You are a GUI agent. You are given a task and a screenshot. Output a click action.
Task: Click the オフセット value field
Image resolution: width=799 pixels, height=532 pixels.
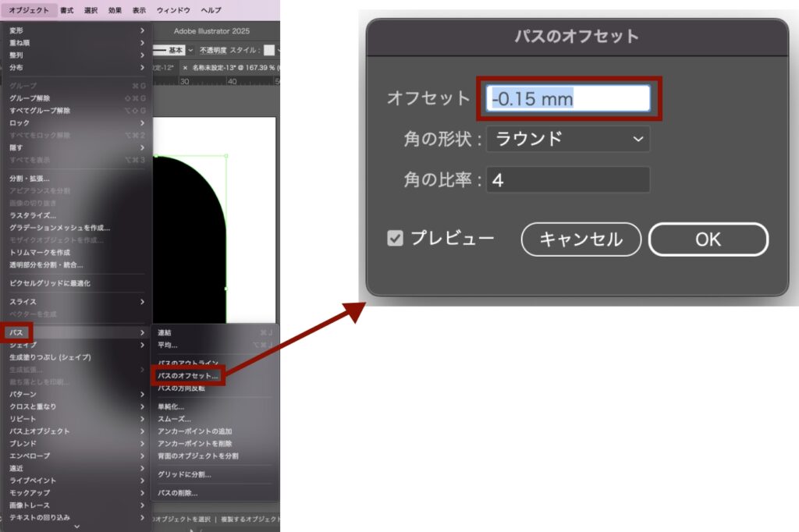point(568,98)
